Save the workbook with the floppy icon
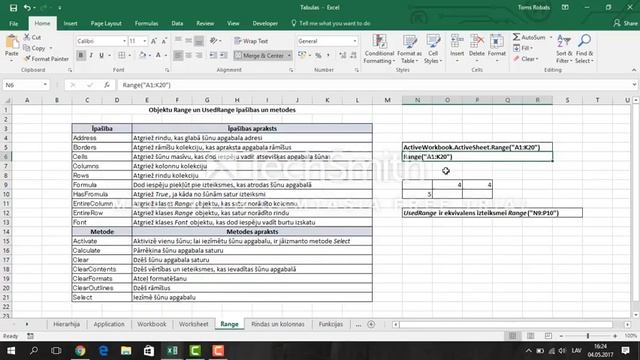This screenshot has height=360, width=640. (13, 8)
